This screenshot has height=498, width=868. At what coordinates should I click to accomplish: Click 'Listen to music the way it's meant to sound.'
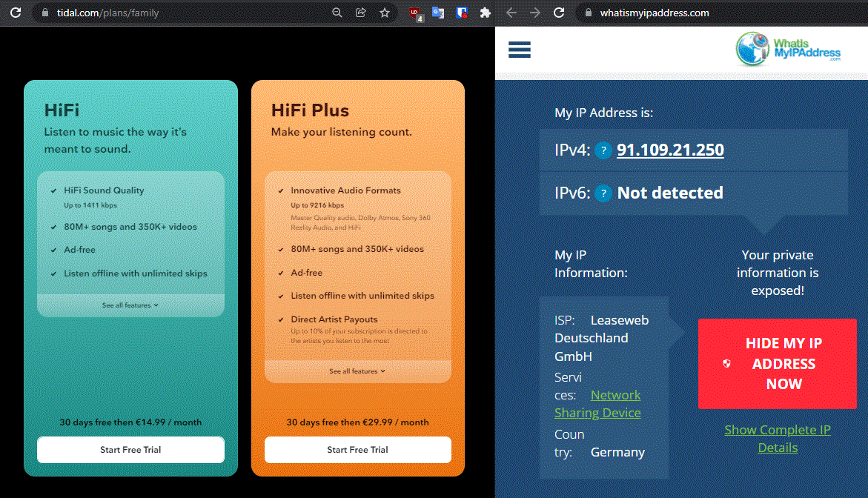tap(115, 141)
